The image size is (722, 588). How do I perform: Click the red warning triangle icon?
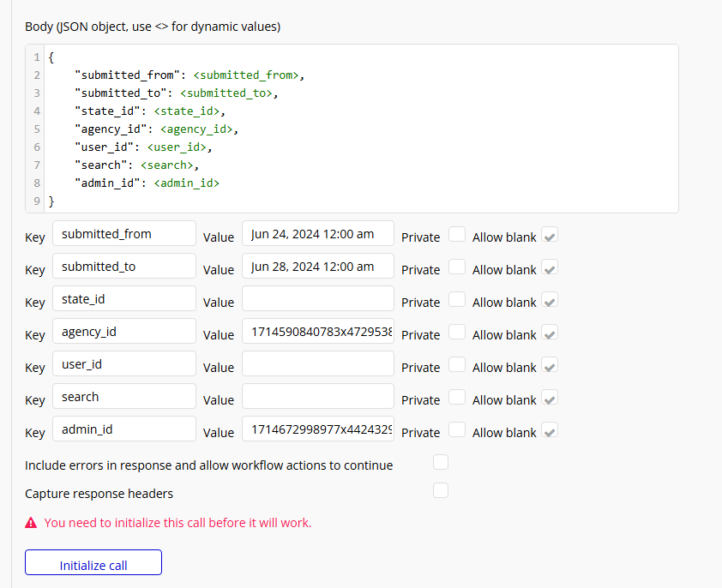pos(31,523)
